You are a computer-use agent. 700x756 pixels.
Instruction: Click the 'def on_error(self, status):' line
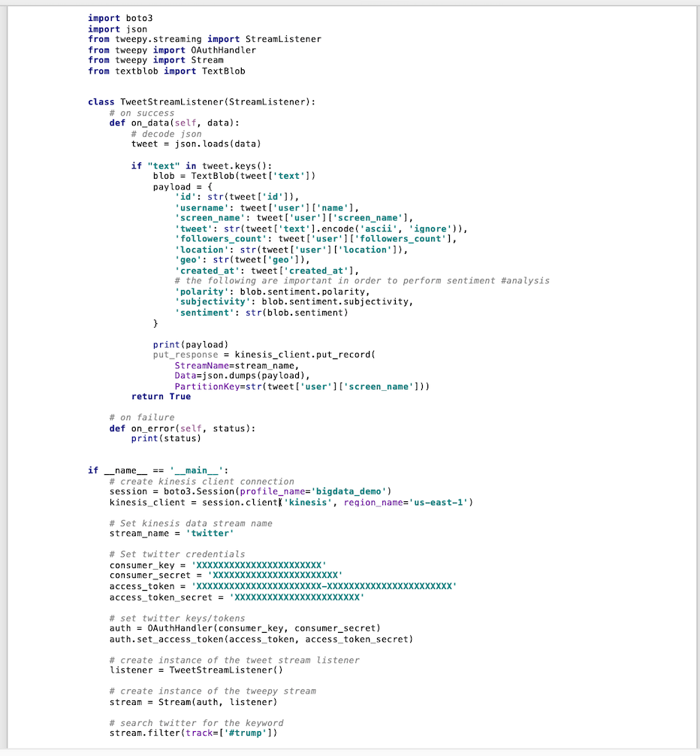pyautogui.click(x=183, y=428)
